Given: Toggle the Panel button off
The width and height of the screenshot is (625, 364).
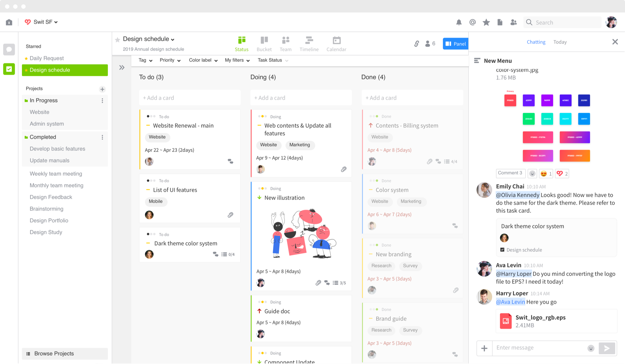Looking at the screenshot, I should 455,44.
